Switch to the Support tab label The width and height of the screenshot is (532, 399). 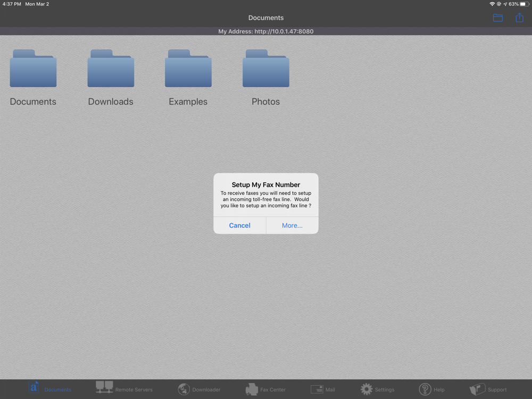tap(497, 389)
